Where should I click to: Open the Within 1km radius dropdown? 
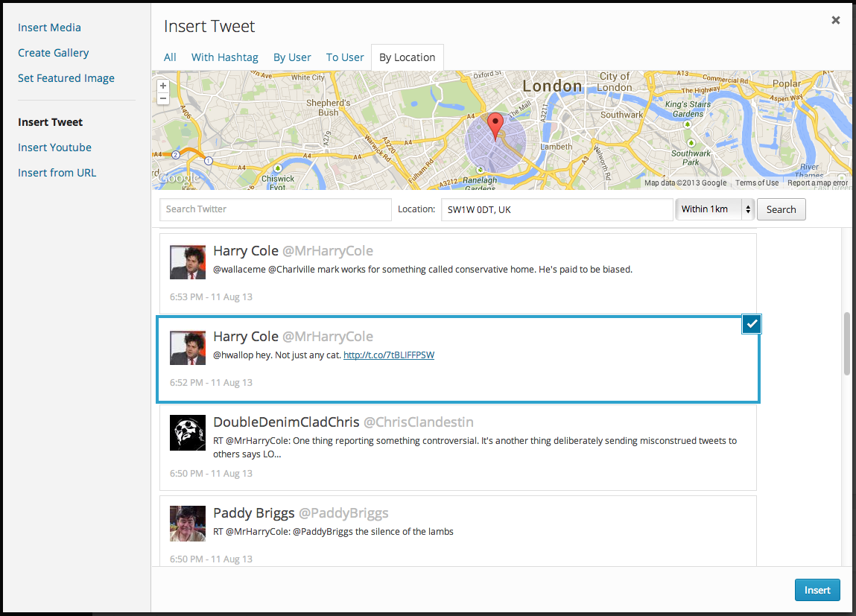[715, 209]
